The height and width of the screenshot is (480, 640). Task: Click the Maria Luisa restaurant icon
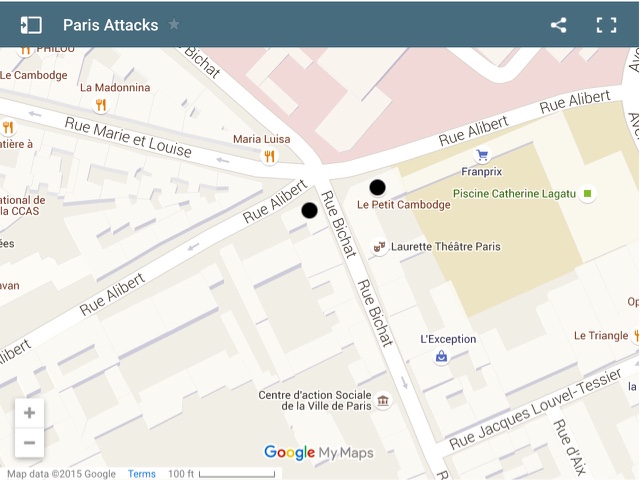(x=269, y=156)
